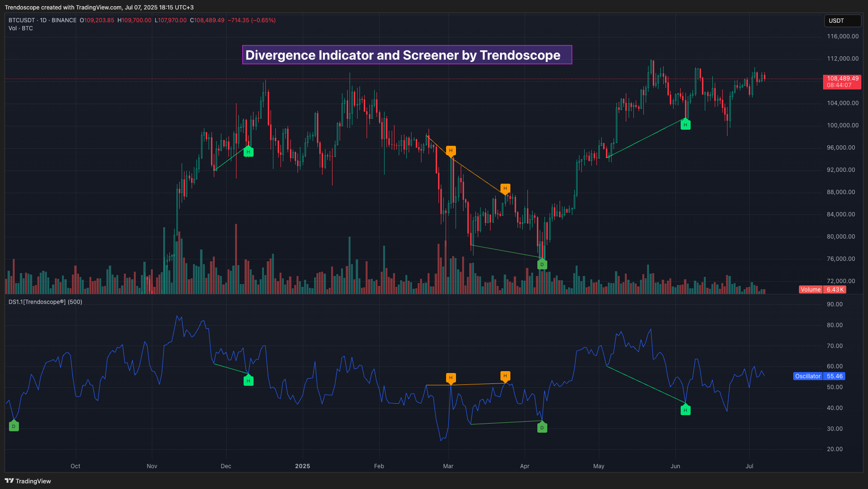
Task: Click the orange H label on early March oscillator
Action: [x=451, y=378]
